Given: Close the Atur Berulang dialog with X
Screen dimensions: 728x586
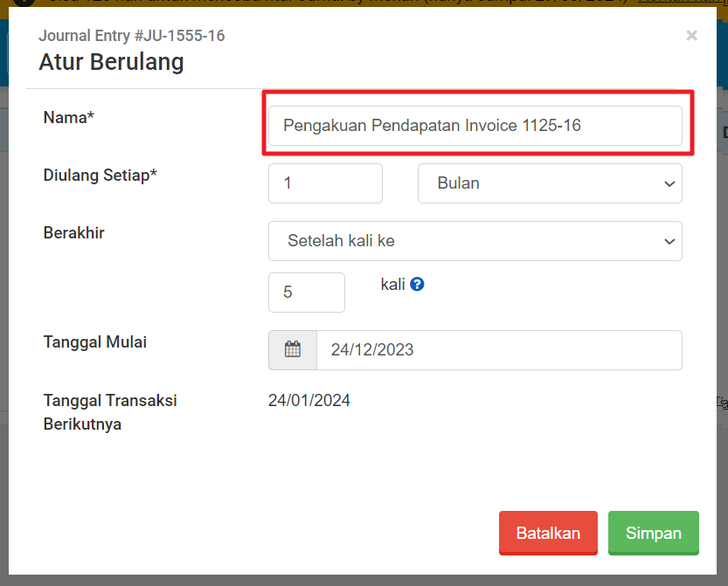Looking at the screenshot, I should [691, 36].
